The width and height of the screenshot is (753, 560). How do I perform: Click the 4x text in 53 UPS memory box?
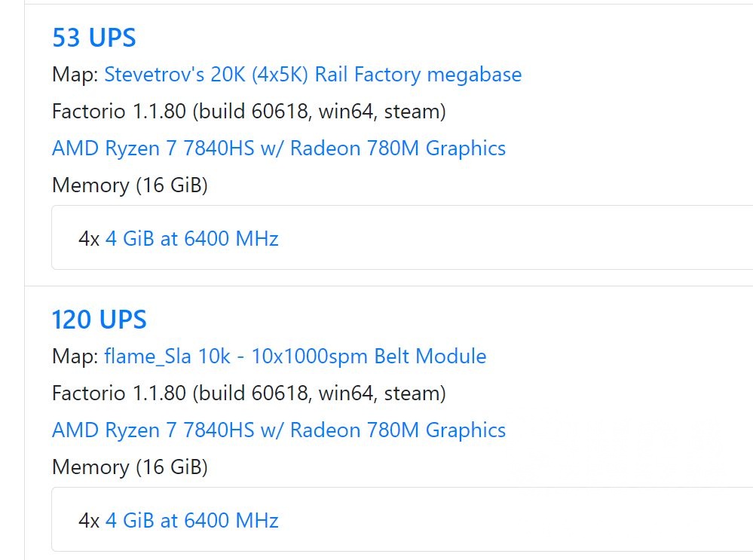click(x=89, y=240)
